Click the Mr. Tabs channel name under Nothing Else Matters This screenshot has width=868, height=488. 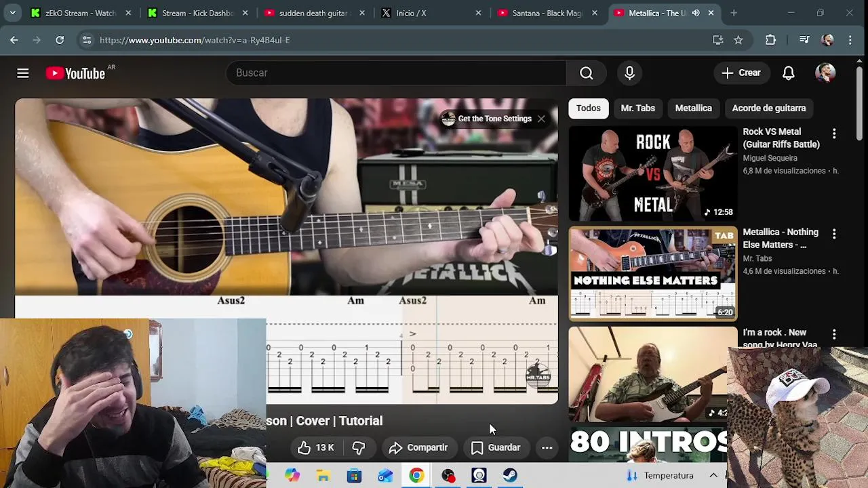click(757, 259)
